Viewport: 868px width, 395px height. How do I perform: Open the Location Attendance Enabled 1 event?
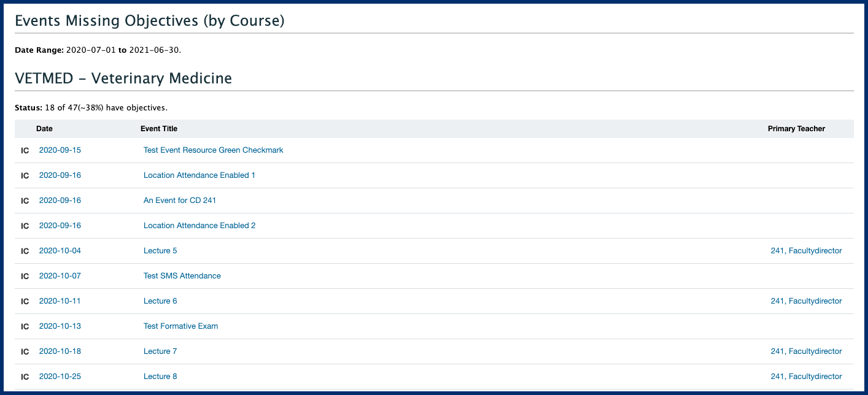pyautogui.click(x=199, y=175)
